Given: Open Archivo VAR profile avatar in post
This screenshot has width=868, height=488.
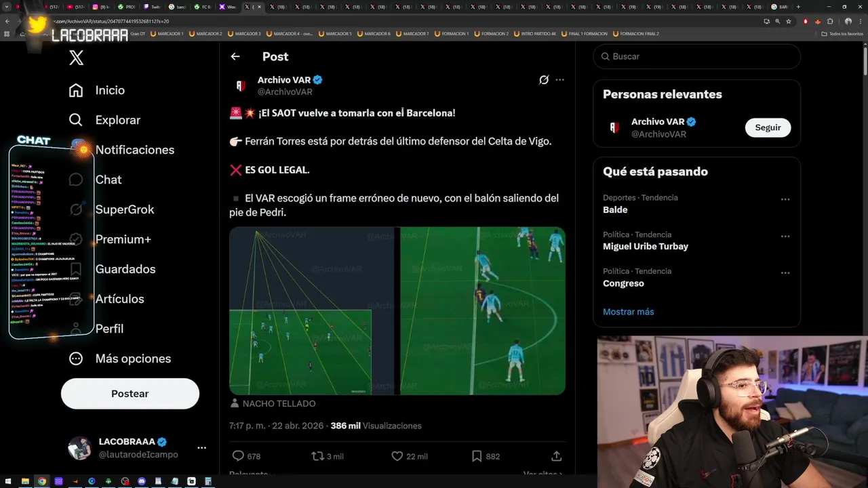Looking at the screenshot, I should [241, 86].
